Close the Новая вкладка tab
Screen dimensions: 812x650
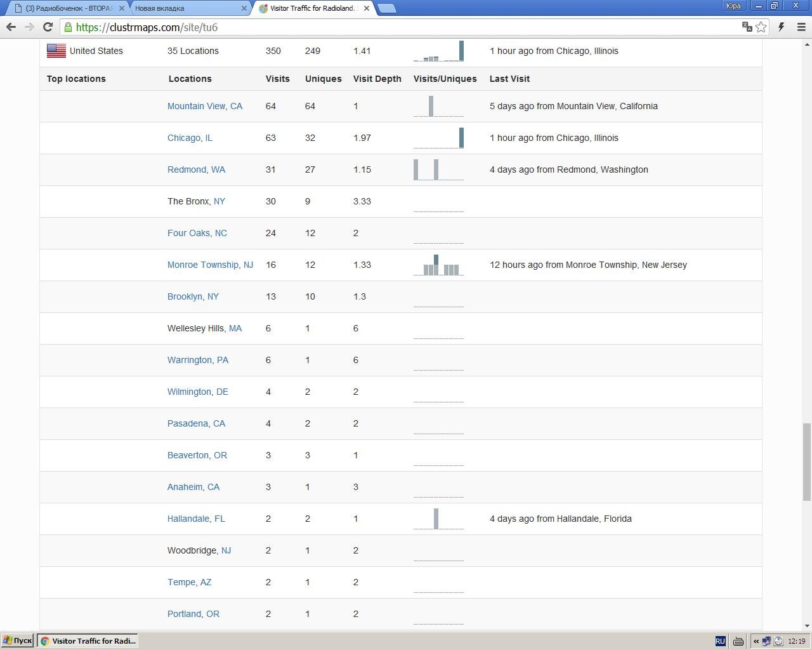click(x=244, y=8)
